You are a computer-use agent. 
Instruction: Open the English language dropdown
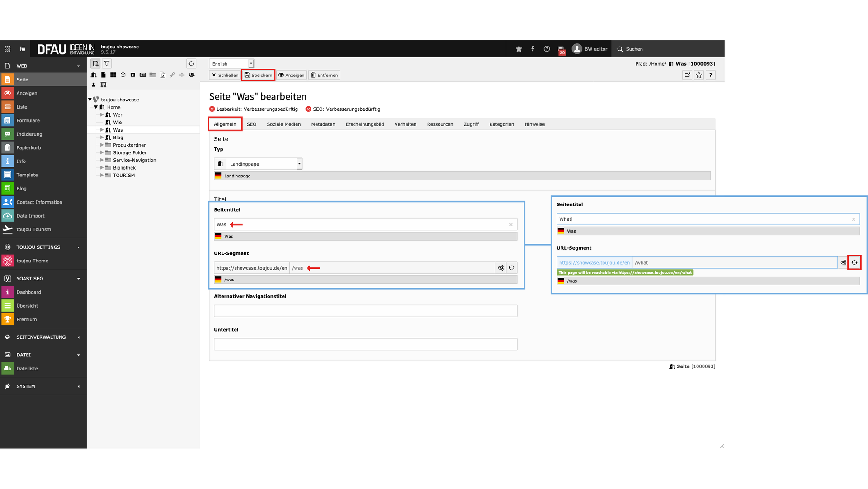231,64
